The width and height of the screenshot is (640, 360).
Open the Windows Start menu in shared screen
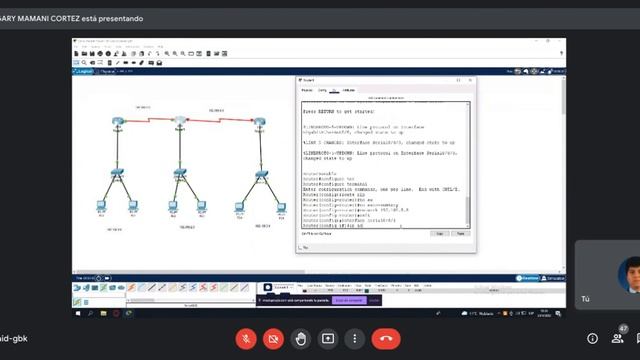78,313
